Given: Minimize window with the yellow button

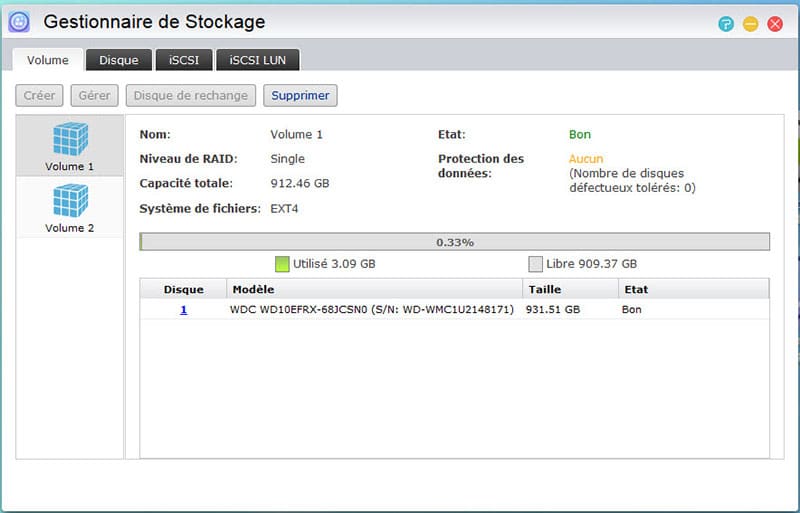Looking at the screenshot, I should tap(750, 24).
